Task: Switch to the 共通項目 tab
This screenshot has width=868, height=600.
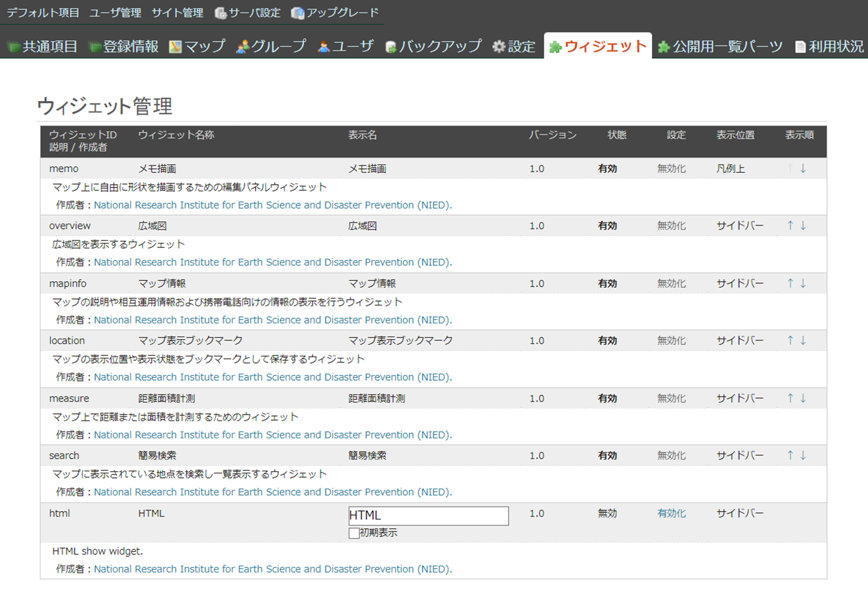Action: [x=50, y=47]
